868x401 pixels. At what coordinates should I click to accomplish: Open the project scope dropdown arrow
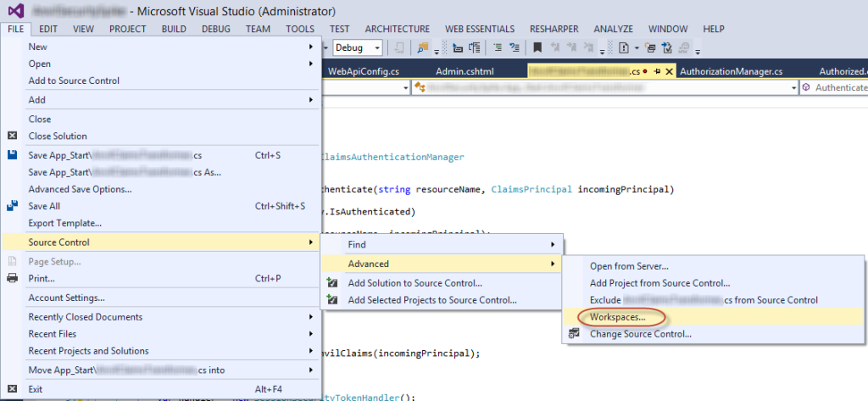pos(406,87)
